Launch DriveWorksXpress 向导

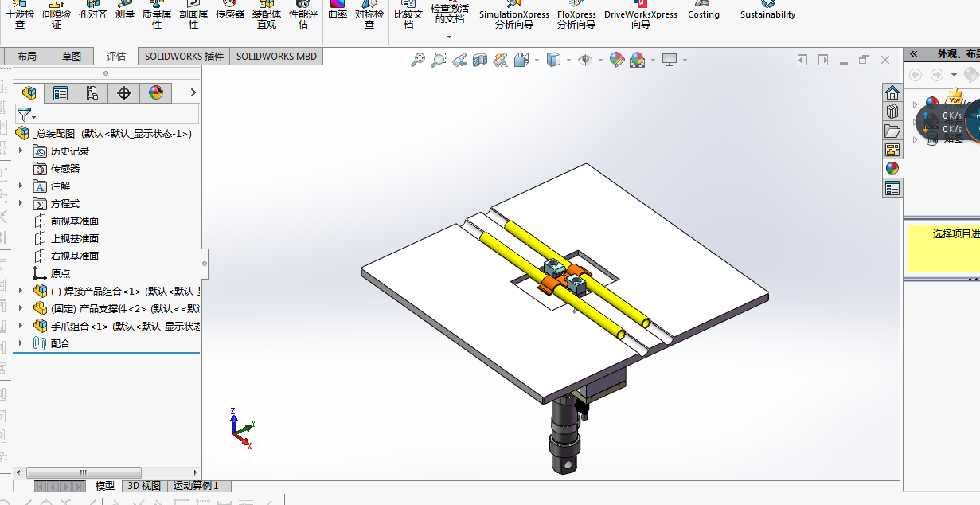(641, 14)
